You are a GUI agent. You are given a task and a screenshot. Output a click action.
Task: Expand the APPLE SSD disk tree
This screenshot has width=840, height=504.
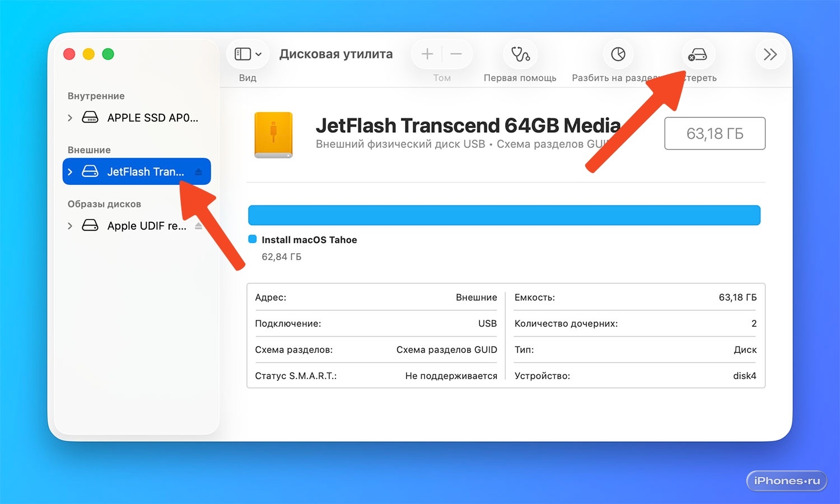70,118
